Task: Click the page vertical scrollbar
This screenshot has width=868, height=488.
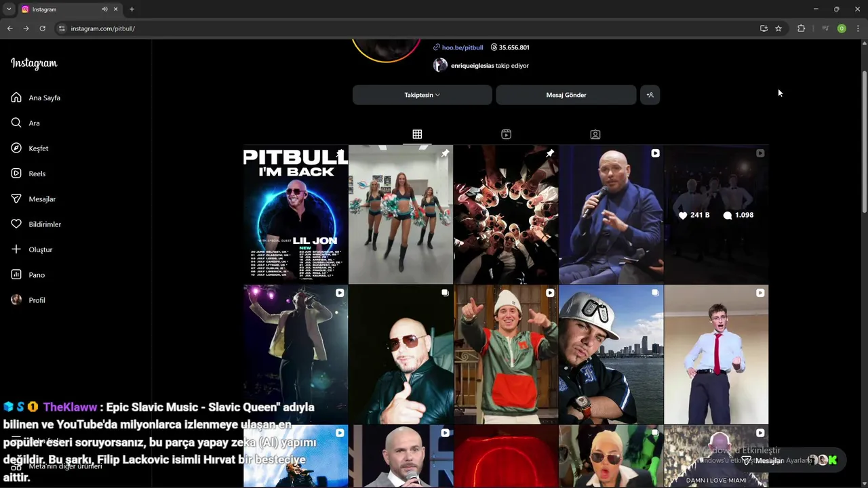Action: pos(864,142)
